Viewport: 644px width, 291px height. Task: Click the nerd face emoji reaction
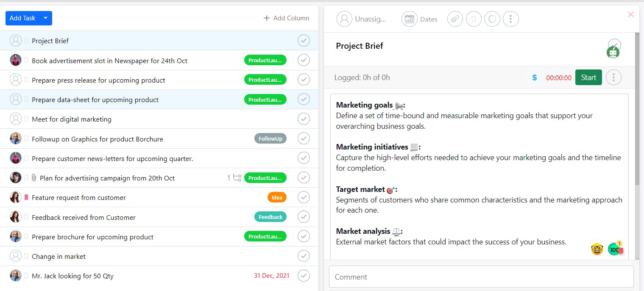click(x=597, y=249)
